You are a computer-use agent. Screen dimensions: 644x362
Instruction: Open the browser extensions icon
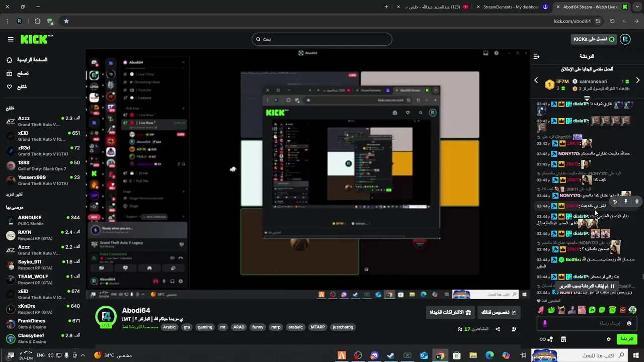tap(38, 21)
